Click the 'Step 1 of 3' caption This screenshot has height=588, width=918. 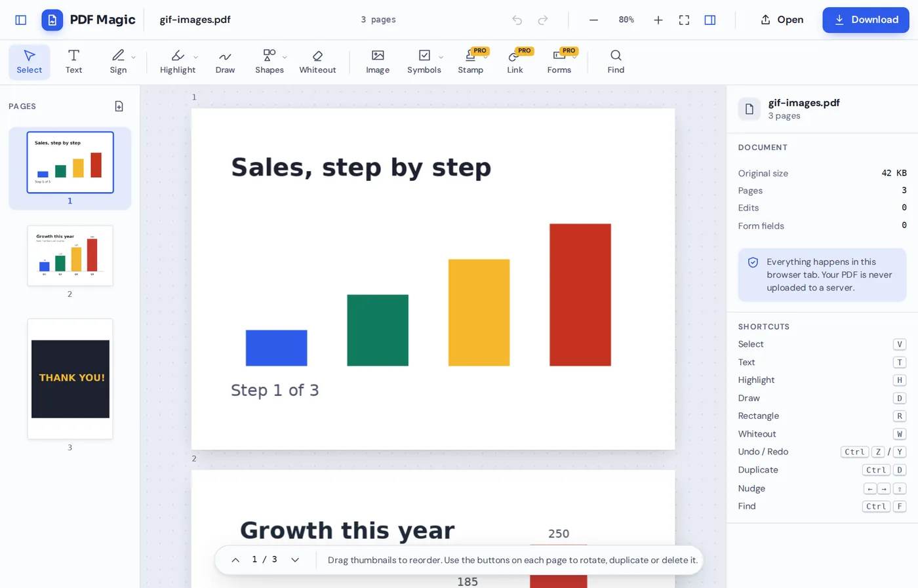click(x=275, y=390)
